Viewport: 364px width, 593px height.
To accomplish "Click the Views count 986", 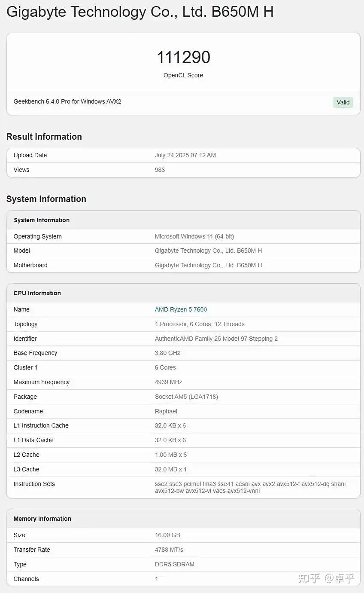I will pyautogui.click(x=160, y=170).
